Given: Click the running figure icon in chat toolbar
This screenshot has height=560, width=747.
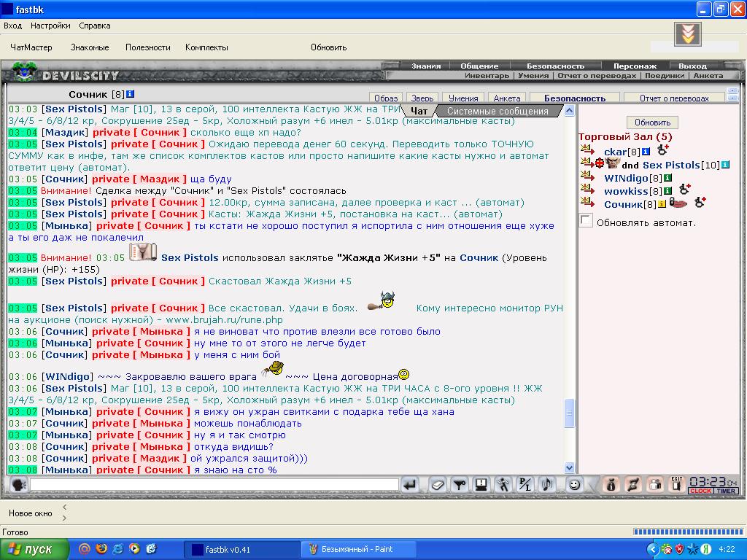Looking at the screenshot, I should click(x=503, y=485).
